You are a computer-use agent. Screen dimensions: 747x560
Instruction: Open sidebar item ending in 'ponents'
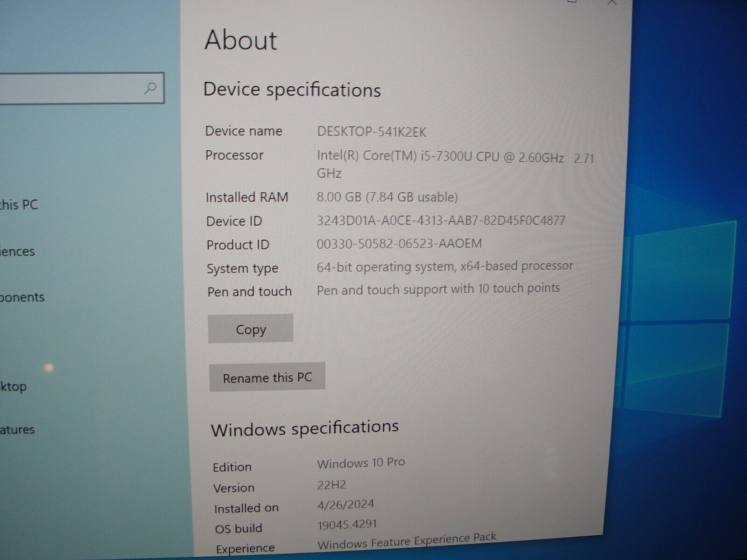click(x=22, y=297)
